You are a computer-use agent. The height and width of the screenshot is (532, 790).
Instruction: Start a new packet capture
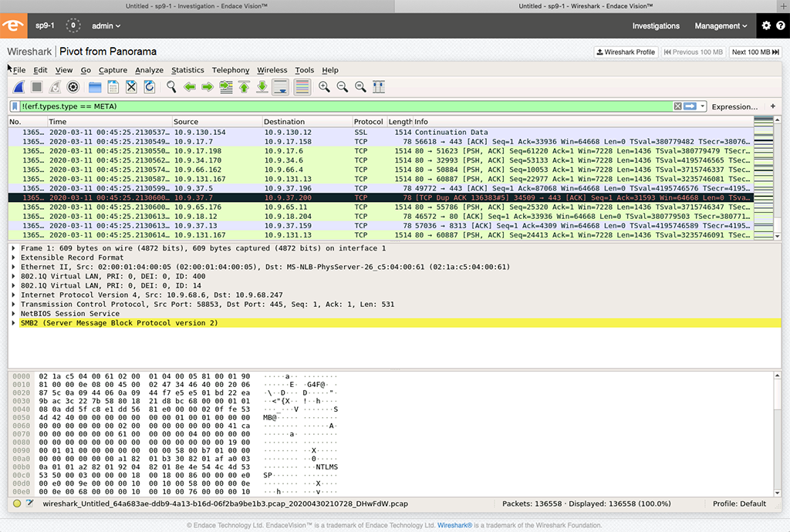click(x=17, y=86)
